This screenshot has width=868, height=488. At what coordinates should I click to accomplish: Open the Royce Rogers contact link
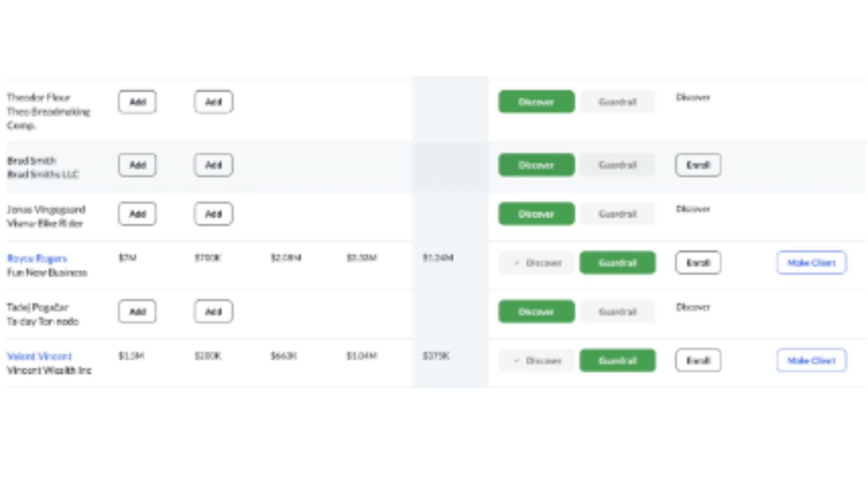(37, 258)
